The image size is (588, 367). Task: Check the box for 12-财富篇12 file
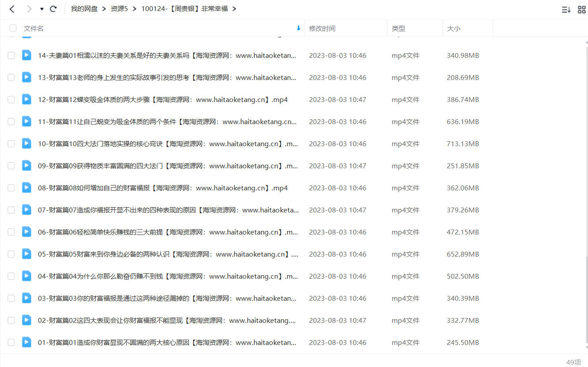(x=11, y=99)
